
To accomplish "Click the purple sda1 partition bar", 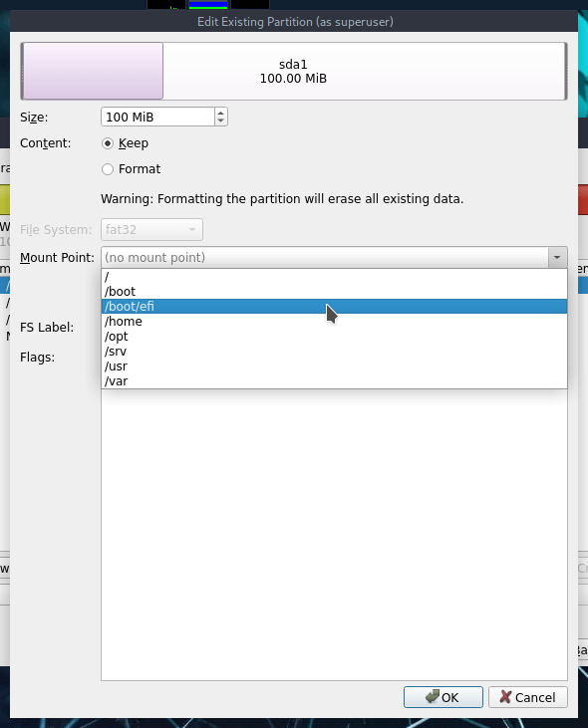I will tap(93, 71).
